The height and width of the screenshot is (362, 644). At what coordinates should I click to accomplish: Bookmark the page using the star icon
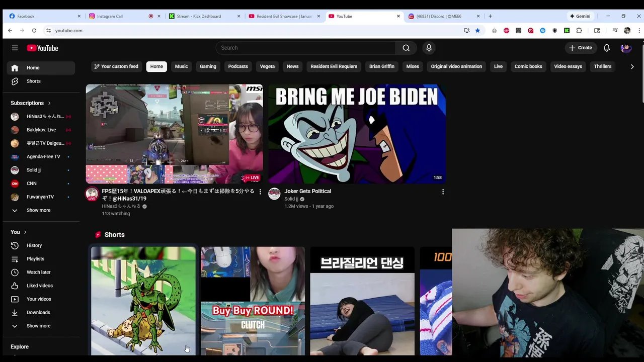point(477,31)
